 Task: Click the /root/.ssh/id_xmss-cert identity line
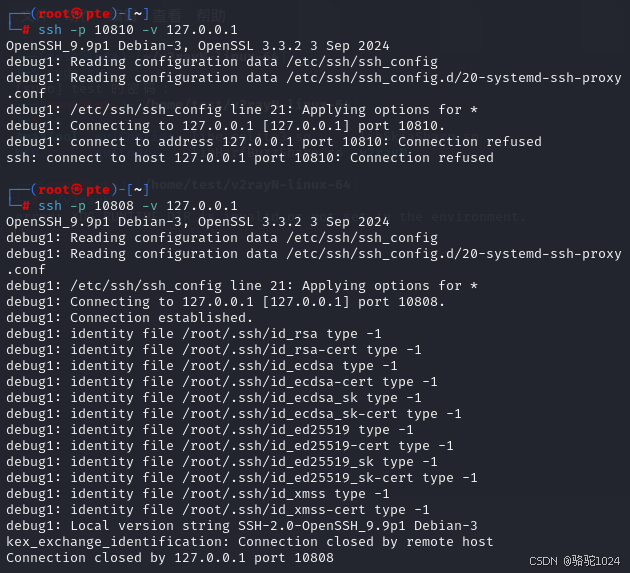(x=217, y=510)
